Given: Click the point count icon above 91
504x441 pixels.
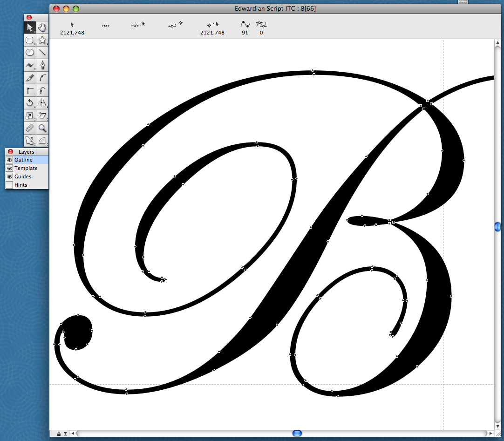Looking at the screenshot, I should tap(245, 24).
